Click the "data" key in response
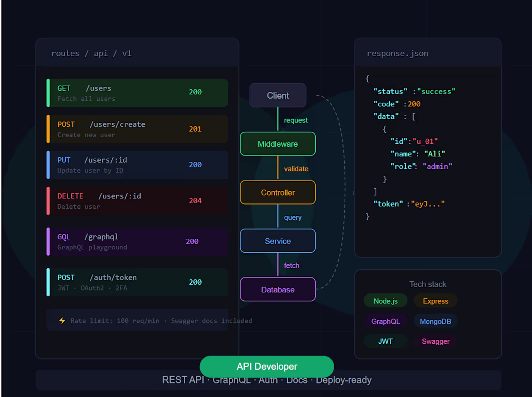Viewport: 532px width, 397px height. (386, 117)
